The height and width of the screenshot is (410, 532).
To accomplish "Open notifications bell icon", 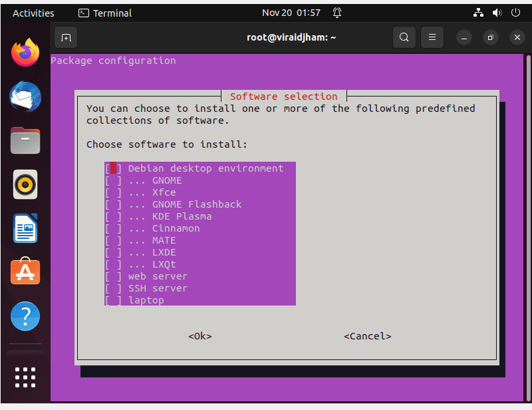I will pos(337,13).
